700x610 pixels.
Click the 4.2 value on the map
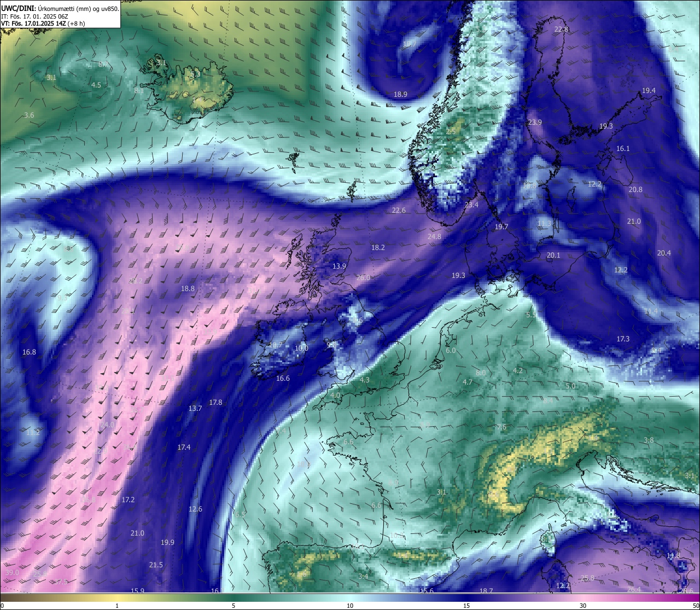(x=518, y=371)
